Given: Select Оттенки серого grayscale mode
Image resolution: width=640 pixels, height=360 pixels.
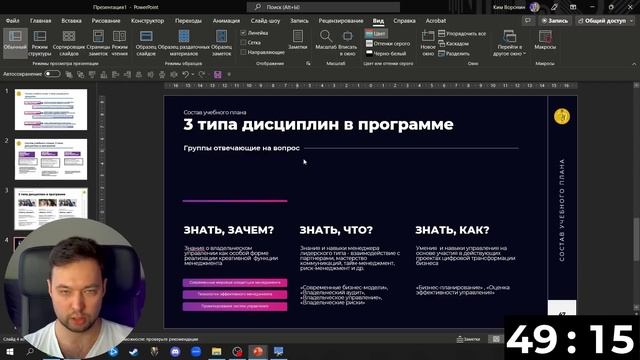Looking at the screenshot, I should click(x=387, y=43).
